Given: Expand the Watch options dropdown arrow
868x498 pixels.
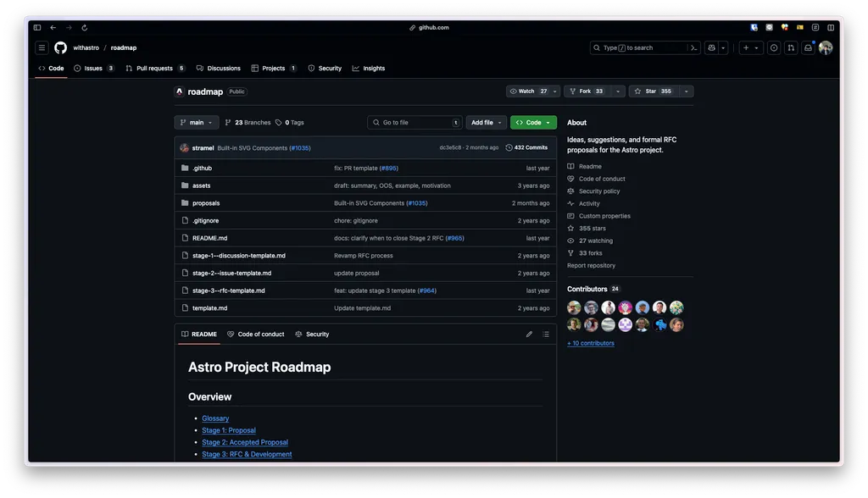Looking at the screenshot, I should point(554,91).
